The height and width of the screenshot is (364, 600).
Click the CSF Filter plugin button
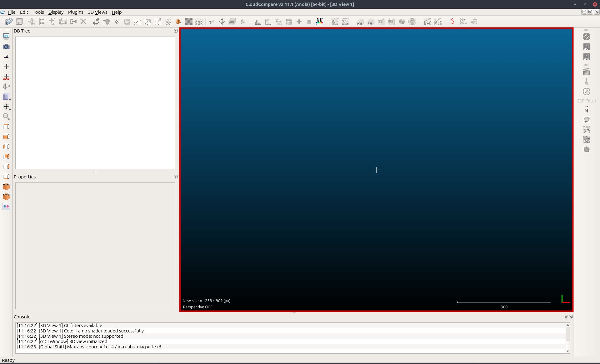coord(586,101)
